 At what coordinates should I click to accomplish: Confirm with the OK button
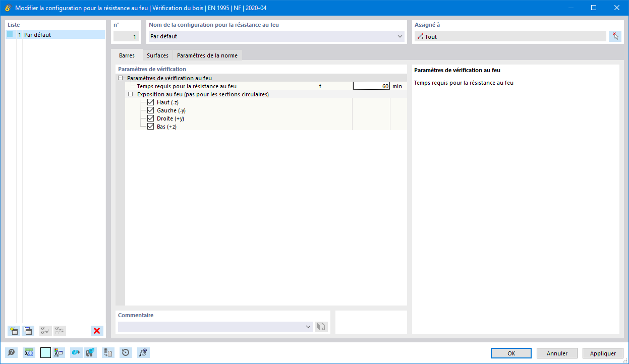click(511, 353)
